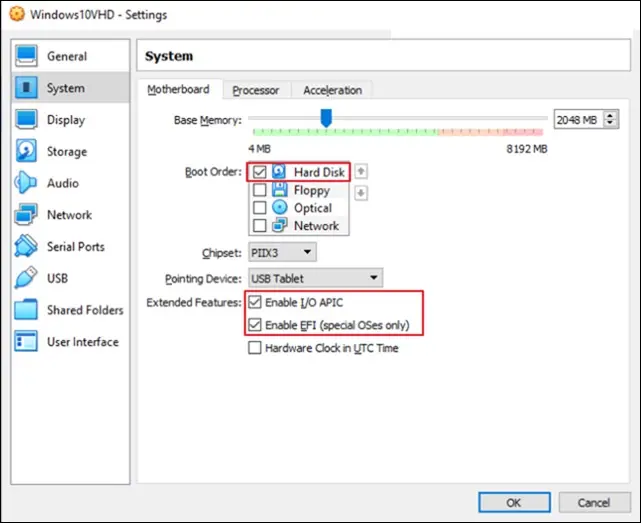The image size is (641, 523).
Task: Enable Floppy in the boot order list
Action: pos(260,190)
